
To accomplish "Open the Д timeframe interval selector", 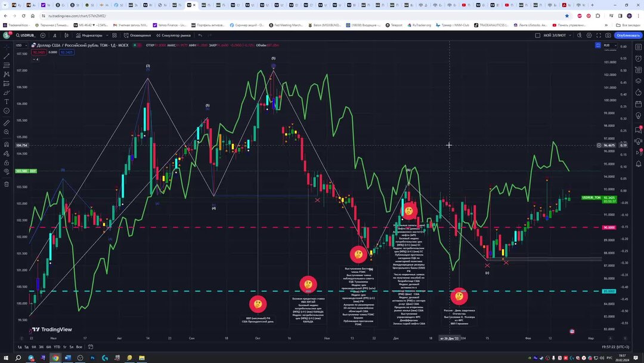I will coord(55,35).
